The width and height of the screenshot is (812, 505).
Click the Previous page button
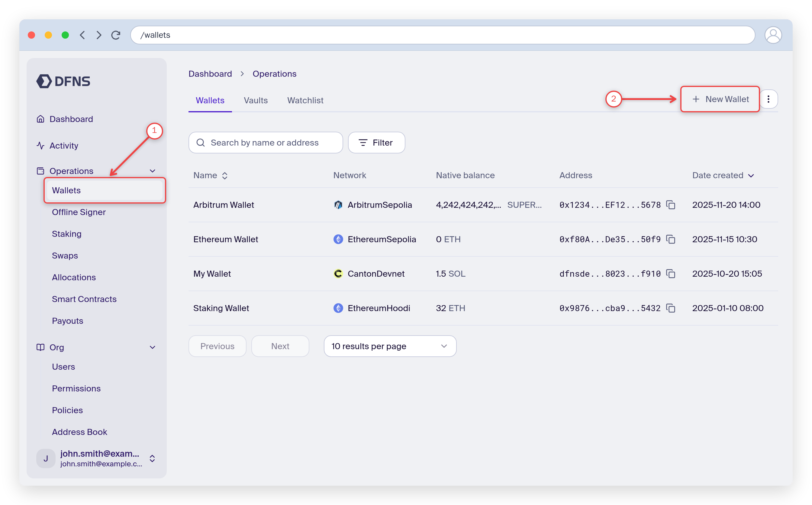click(x=217, y=346)
